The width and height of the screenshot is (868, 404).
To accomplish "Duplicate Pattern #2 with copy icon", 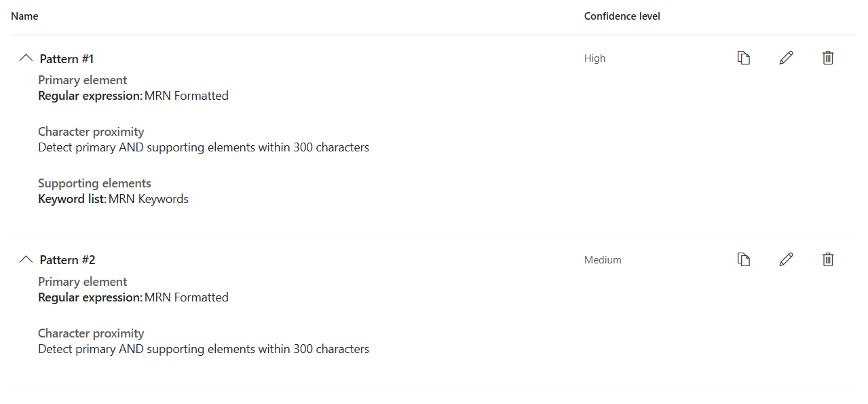I will (744, 259).
